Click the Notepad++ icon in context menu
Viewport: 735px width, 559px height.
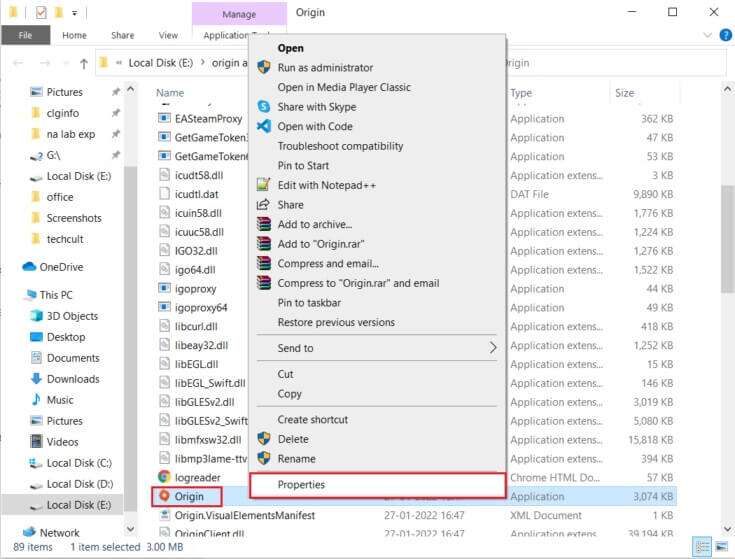pyautogui.click(x=264, y=185)
